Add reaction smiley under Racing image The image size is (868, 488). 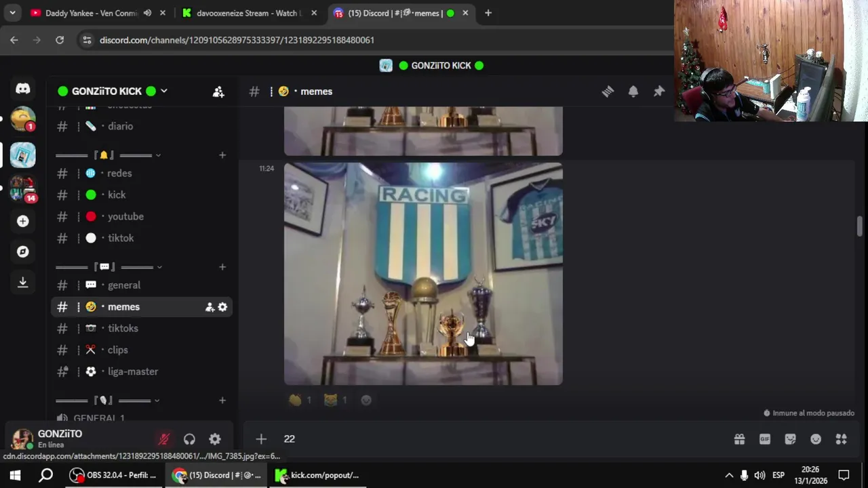[x=366, y=400]
